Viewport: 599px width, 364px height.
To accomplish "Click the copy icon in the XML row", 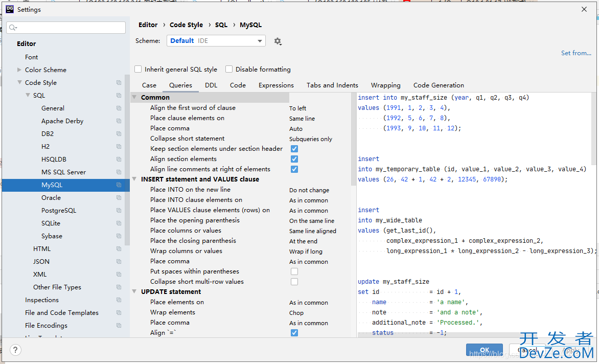I will click(119, 275).
